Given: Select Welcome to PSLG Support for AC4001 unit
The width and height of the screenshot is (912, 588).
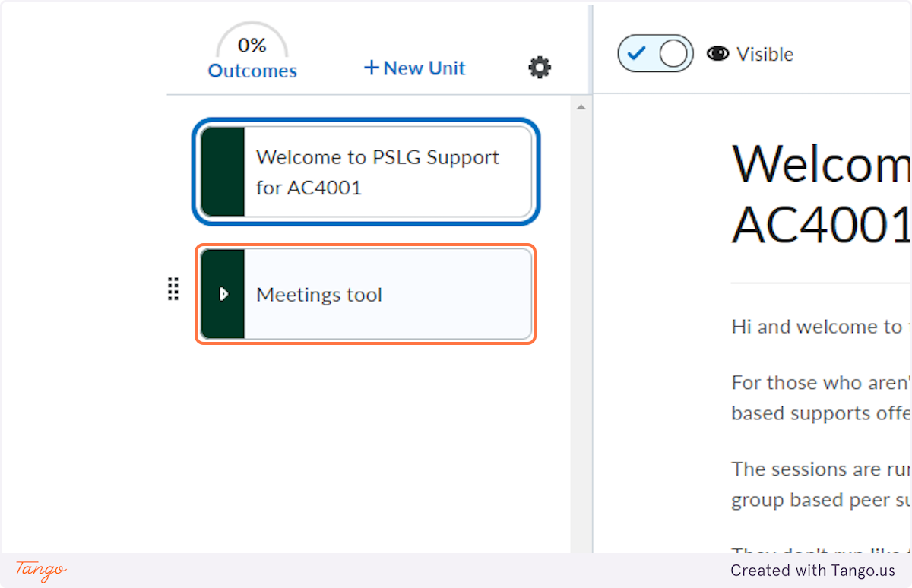Looking at the screenshot, I should [366, 172].
